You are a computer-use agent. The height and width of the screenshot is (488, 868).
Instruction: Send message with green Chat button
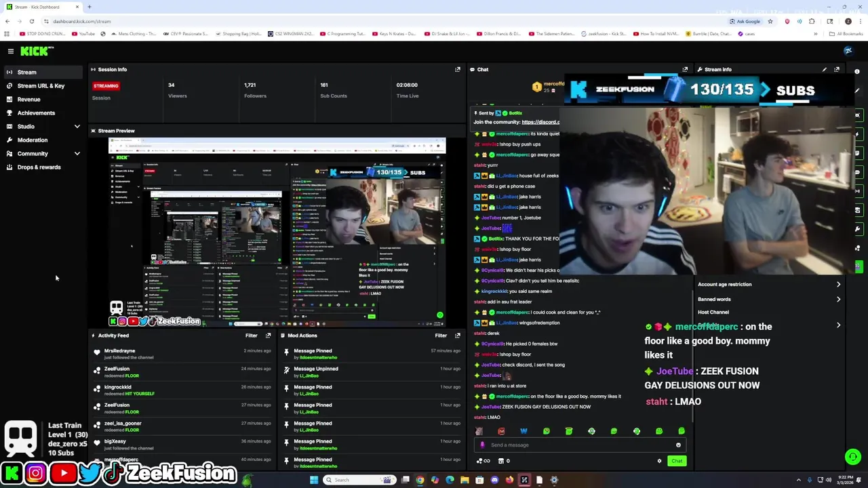[677, 461]
